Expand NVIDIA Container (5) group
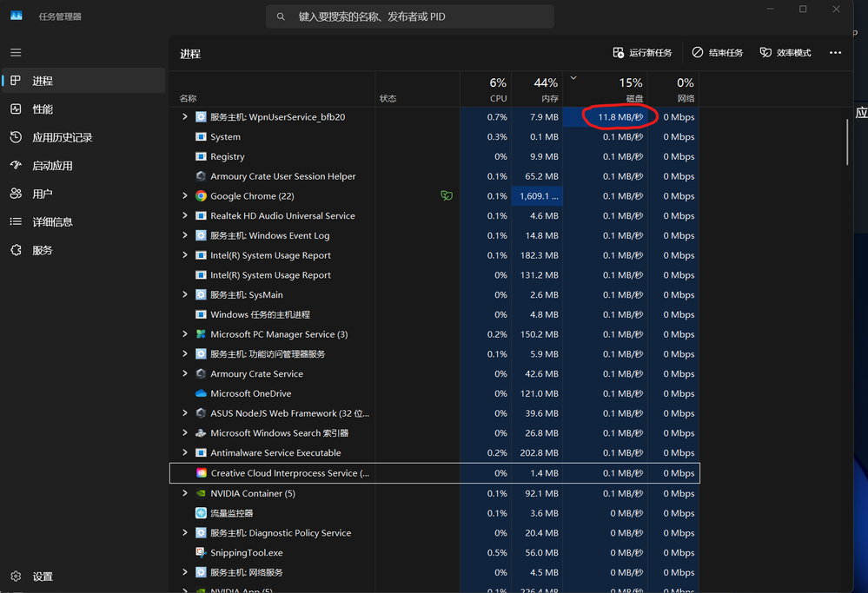 [x=185, y=493]
